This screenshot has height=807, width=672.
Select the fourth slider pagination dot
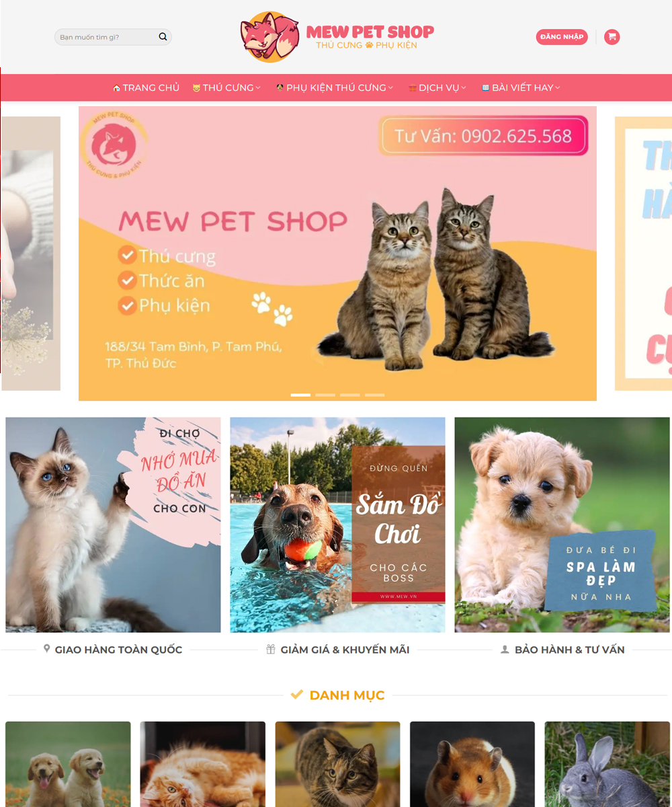(x=374, y=395)
